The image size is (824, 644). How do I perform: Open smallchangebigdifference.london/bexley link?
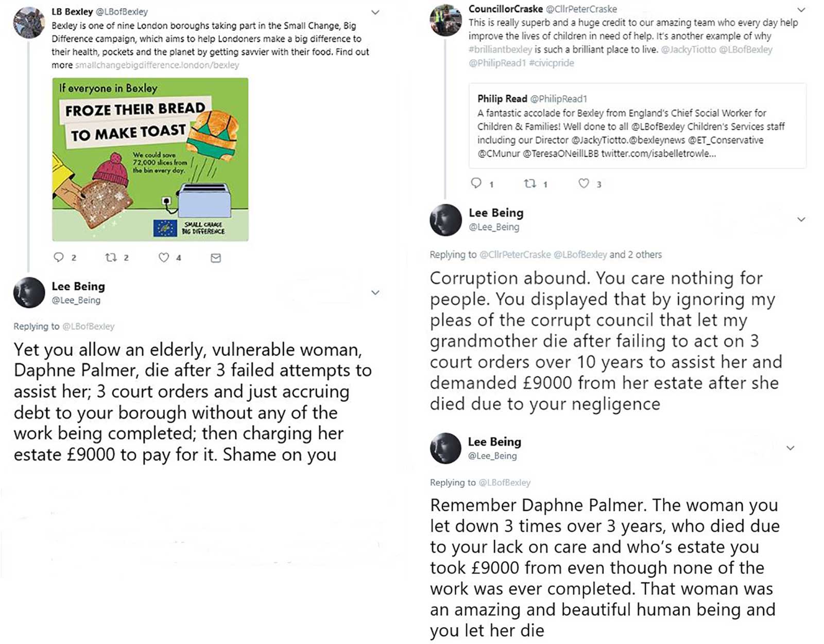[x=157, y=65]
